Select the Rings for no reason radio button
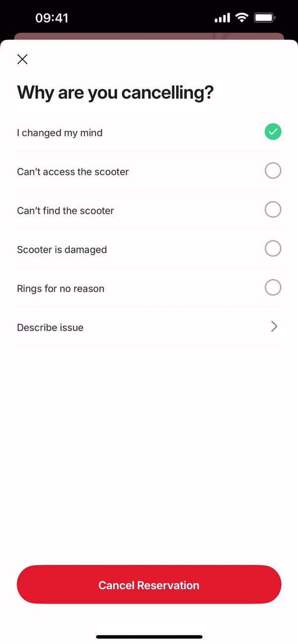Image resolution: width=298 pixels, height=644 pixels. 273,287
